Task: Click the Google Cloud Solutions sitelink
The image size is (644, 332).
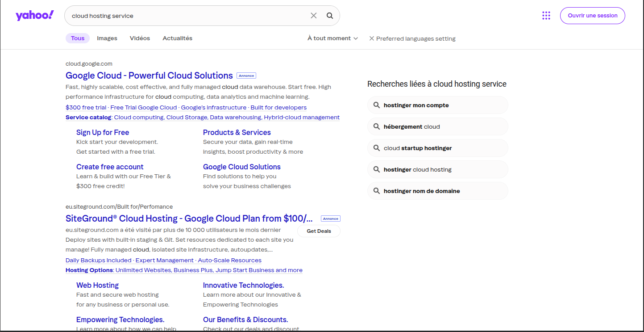Action: click(x=242, y=167)
